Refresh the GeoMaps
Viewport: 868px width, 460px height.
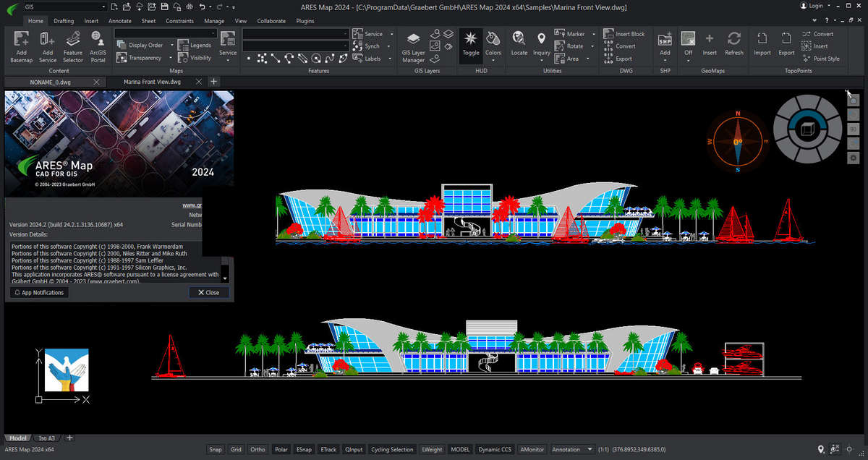click(x=733, y=43)
